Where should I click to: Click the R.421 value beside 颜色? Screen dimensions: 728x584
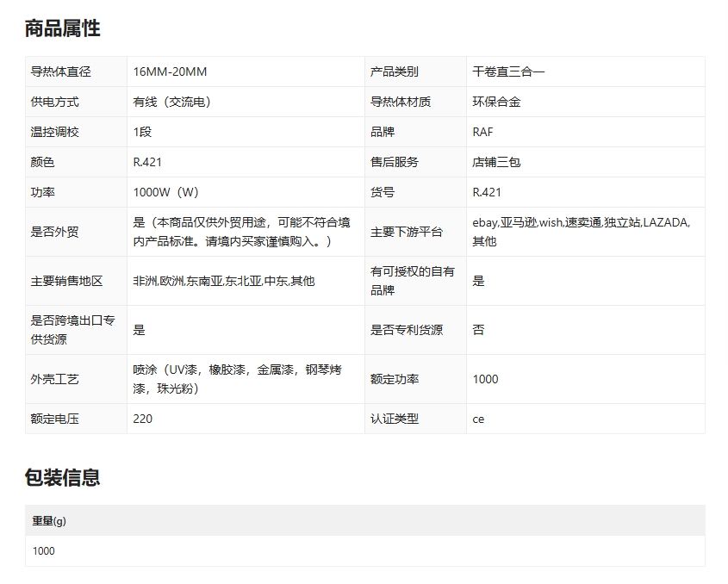[x=147, y=162]
